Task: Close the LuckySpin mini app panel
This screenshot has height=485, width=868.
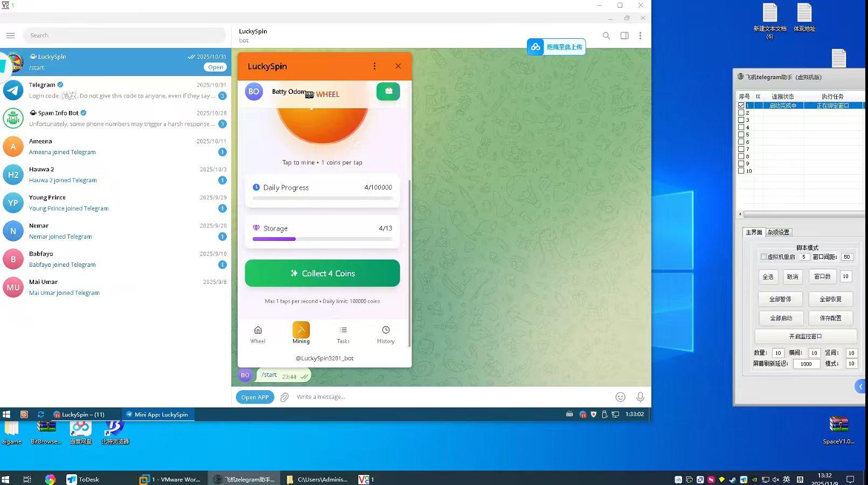Action: coord(398,66)
